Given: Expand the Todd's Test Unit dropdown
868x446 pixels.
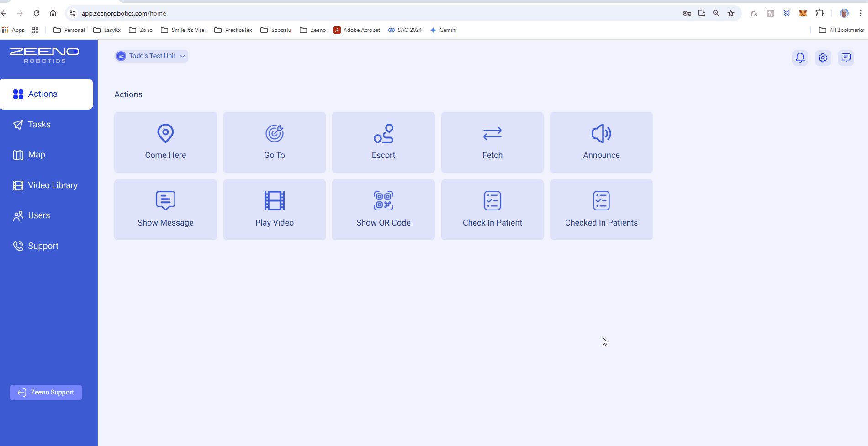Looking at the screenshot, I should [152, 56].
